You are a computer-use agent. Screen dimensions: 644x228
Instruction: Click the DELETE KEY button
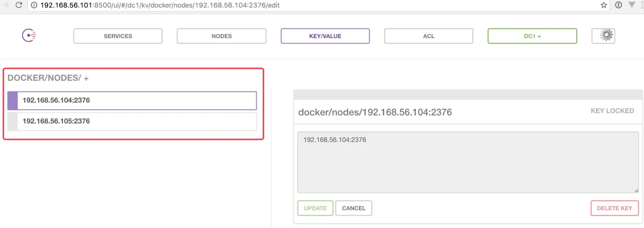[615, 208]
